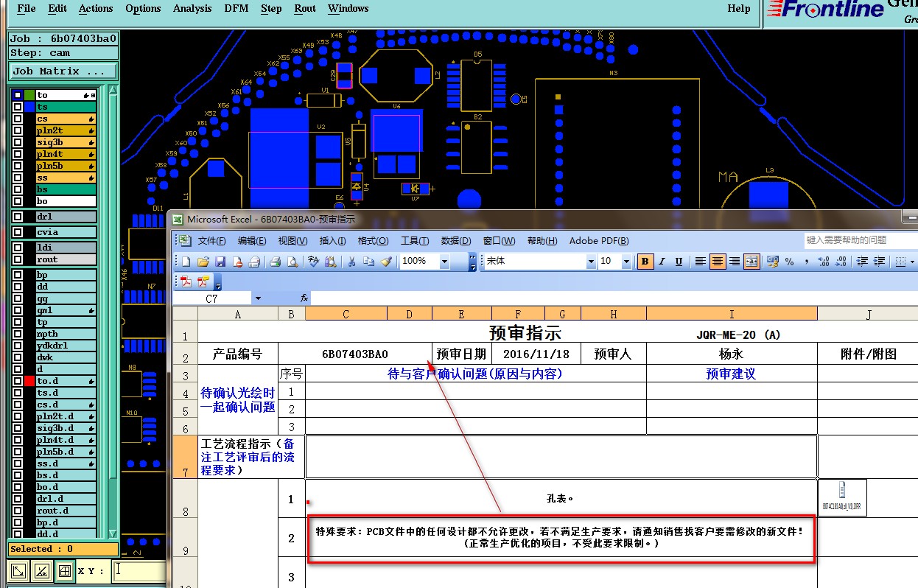The height and width of the screenshot is (588, 918).
Task: Expand the PDF toolbar options arrow
Action: 217,283
